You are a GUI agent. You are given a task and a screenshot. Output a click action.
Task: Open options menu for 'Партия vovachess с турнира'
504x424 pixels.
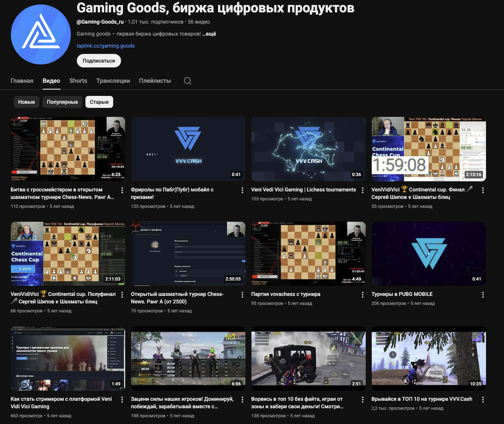pos(363,295)
